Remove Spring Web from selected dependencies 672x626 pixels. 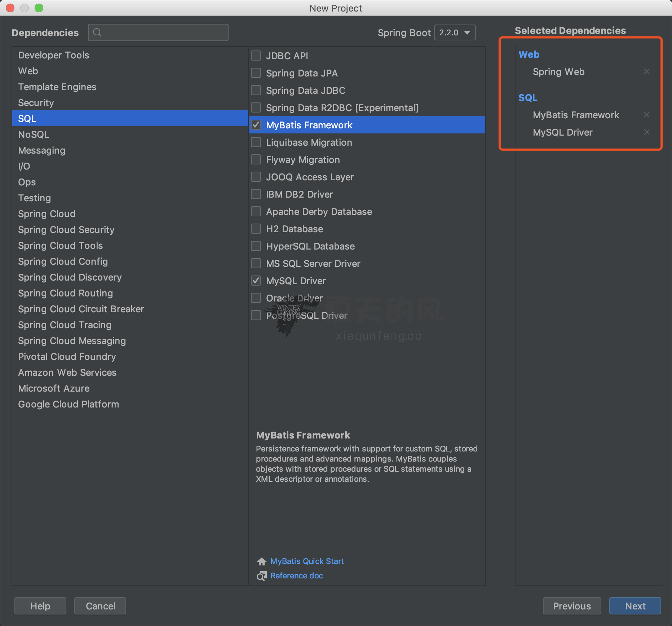[x=647, y=71]
